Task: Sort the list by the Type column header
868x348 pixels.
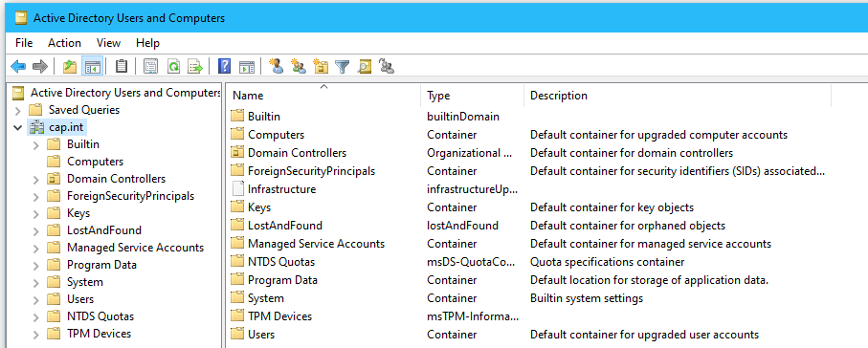Action: tap(472, 96)
